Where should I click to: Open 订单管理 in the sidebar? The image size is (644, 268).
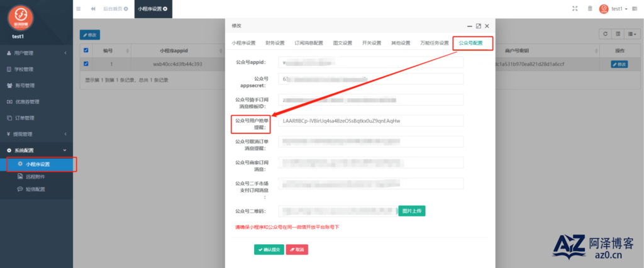pos(36,118)
